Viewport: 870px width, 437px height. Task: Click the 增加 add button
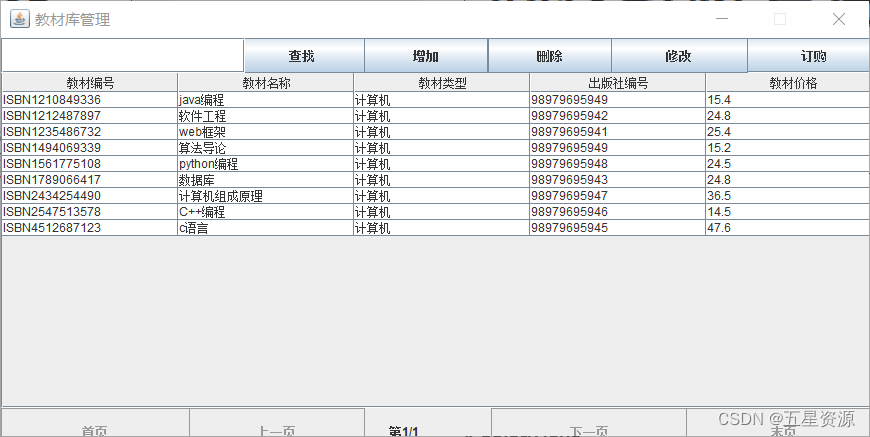tap(426, 56)
